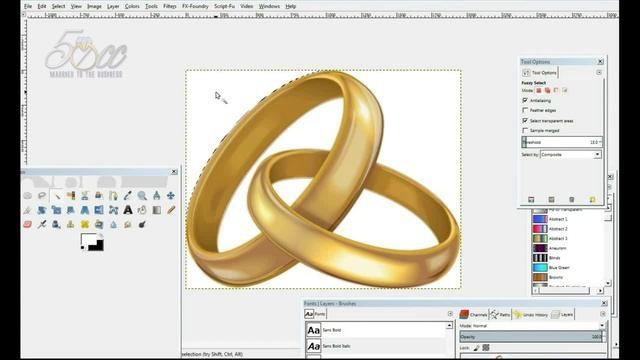640x360 pixels.
Task: Select the Text tool
Action: [x=128, y=210]
